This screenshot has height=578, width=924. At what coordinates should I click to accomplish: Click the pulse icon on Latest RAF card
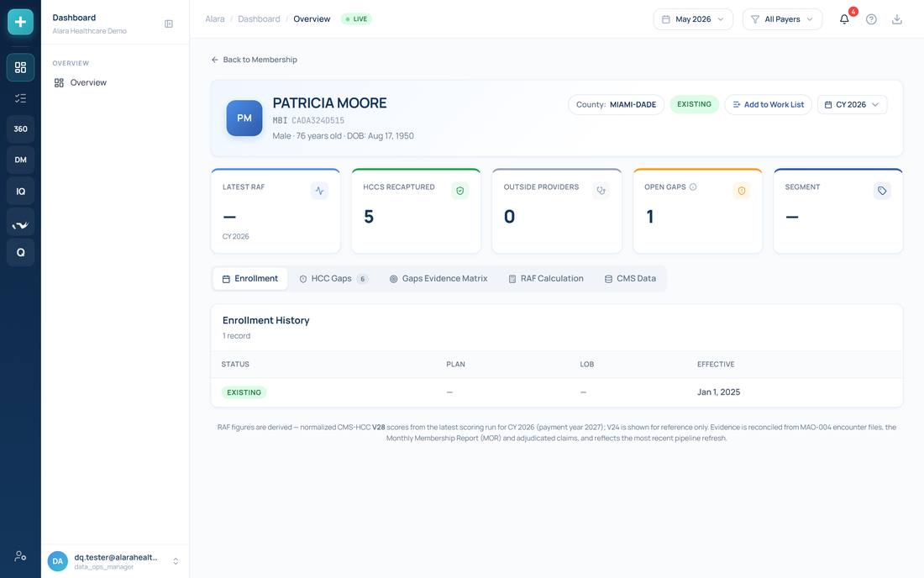point(319,191)
